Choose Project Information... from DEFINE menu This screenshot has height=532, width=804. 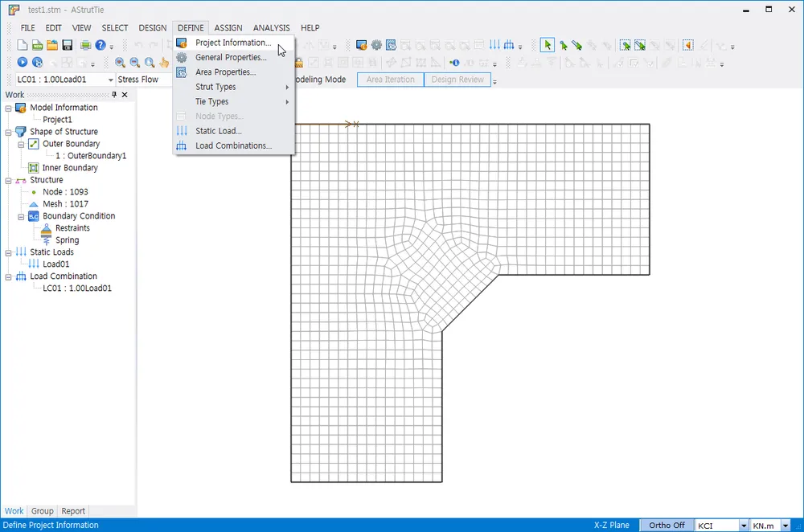point(234,43)
